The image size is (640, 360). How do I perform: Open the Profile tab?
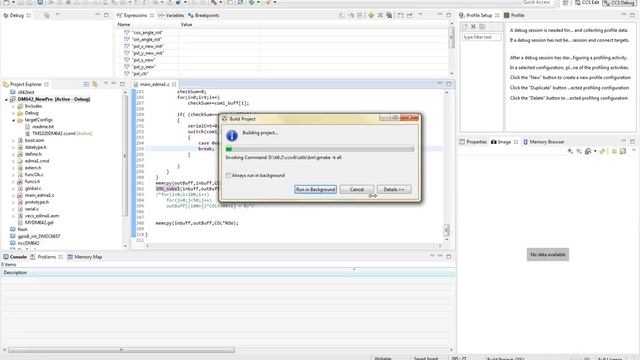click(514, 16)
